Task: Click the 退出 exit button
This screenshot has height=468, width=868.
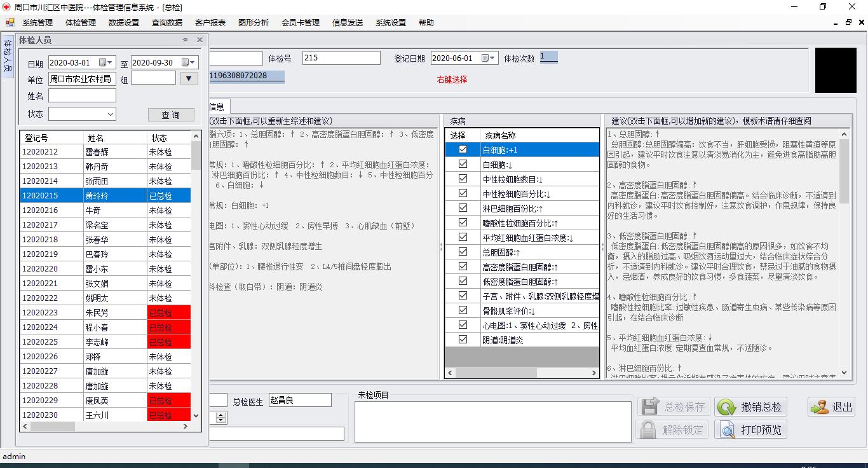Action: coord(832,407)
